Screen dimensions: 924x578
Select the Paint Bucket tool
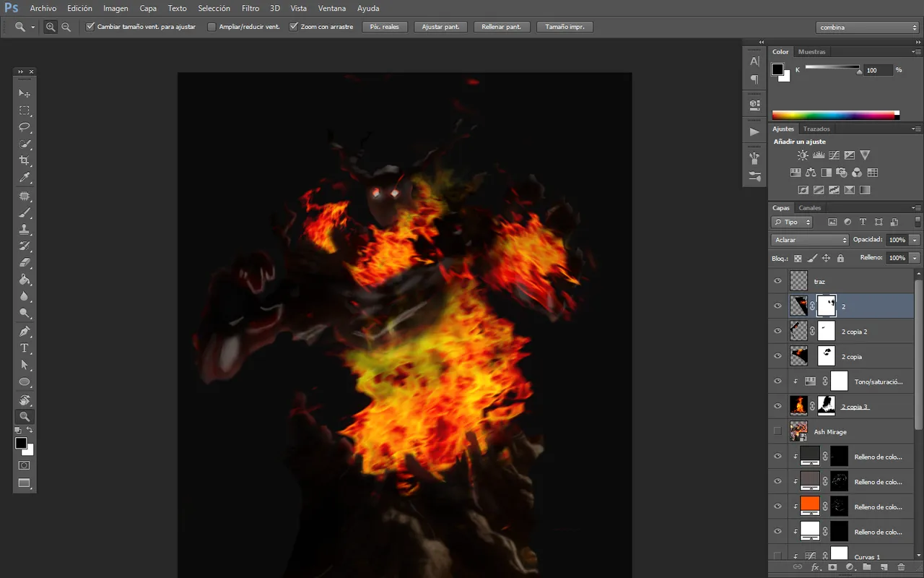[x=25, y=280]
